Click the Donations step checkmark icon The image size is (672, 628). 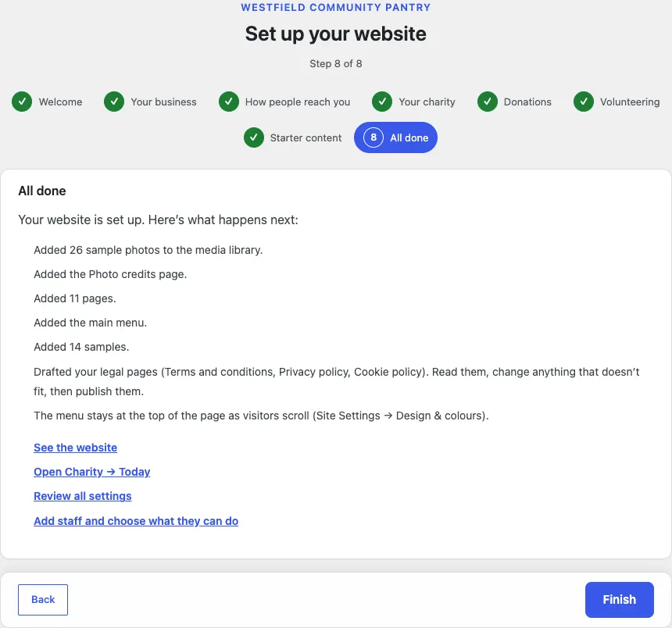point(488,102)
